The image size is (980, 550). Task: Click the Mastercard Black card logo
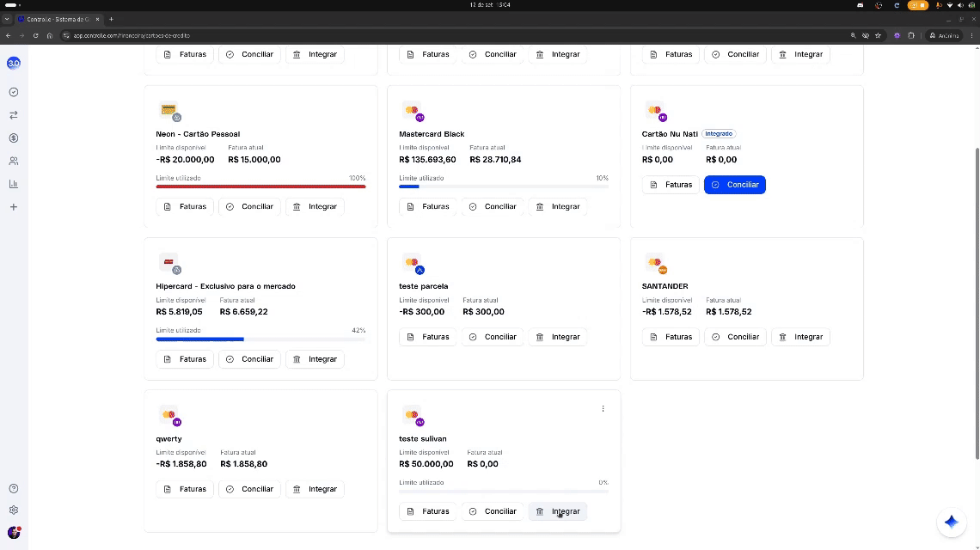[x=413, y=111]
